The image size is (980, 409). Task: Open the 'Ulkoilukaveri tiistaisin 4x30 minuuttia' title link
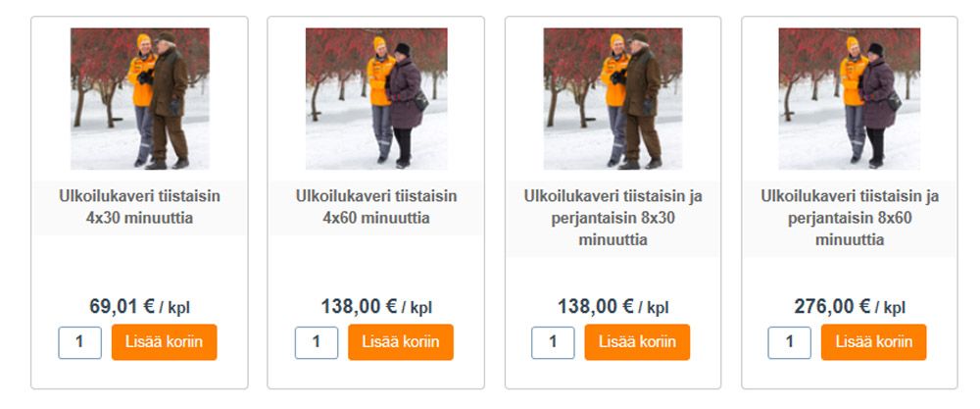point(139,207)
